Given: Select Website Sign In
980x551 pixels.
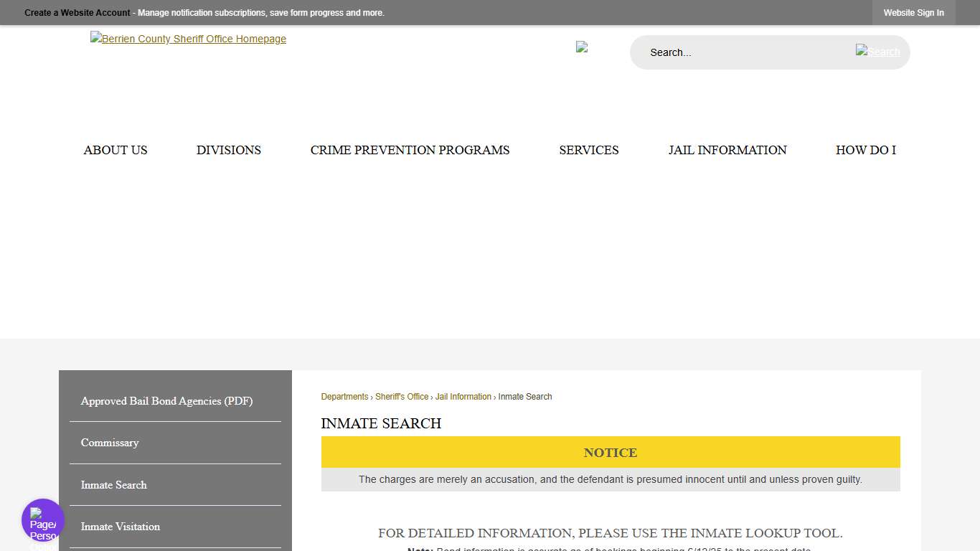Looking at the screenshot, I should (x=913, y=12).
